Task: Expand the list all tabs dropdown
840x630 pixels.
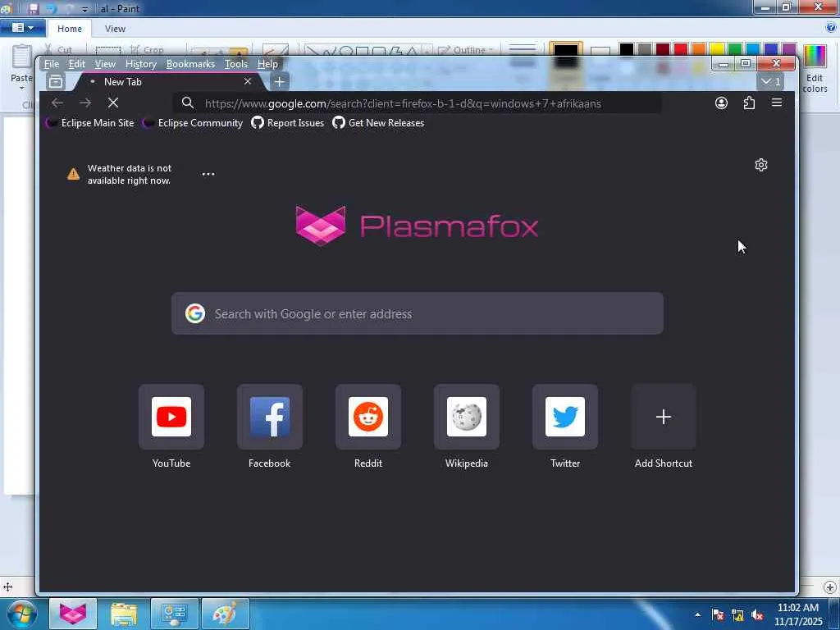Action: tap(770, 81)
